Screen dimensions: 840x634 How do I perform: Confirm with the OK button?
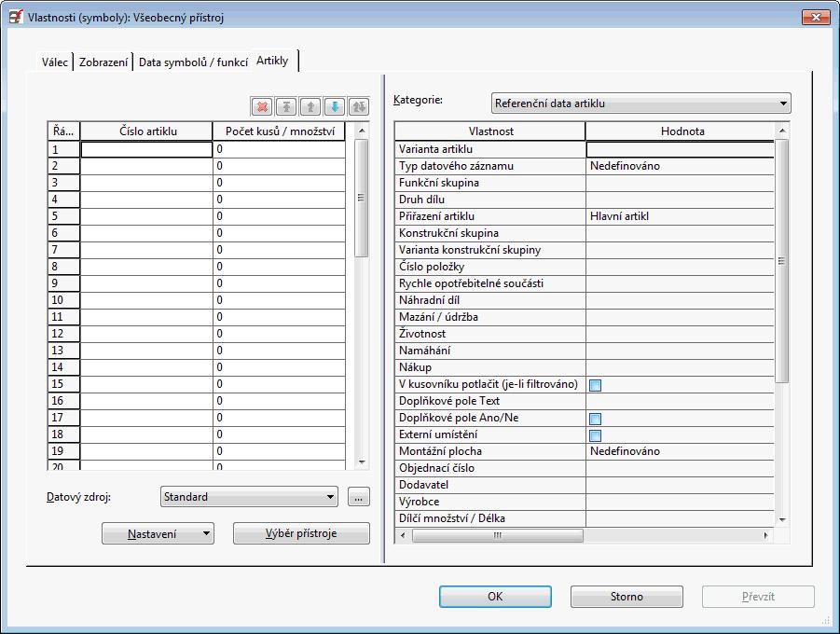pyautogui.click(x=495, y=597)
